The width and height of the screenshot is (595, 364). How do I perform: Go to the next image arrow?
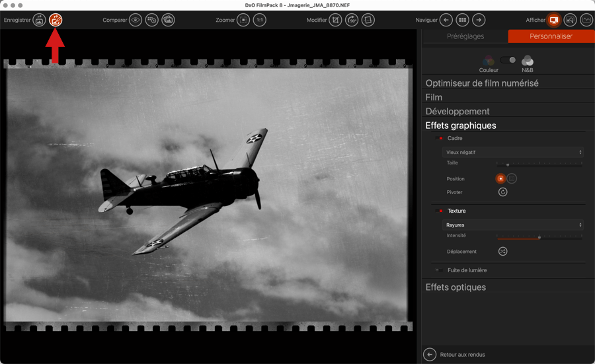[x=479, y=20]
